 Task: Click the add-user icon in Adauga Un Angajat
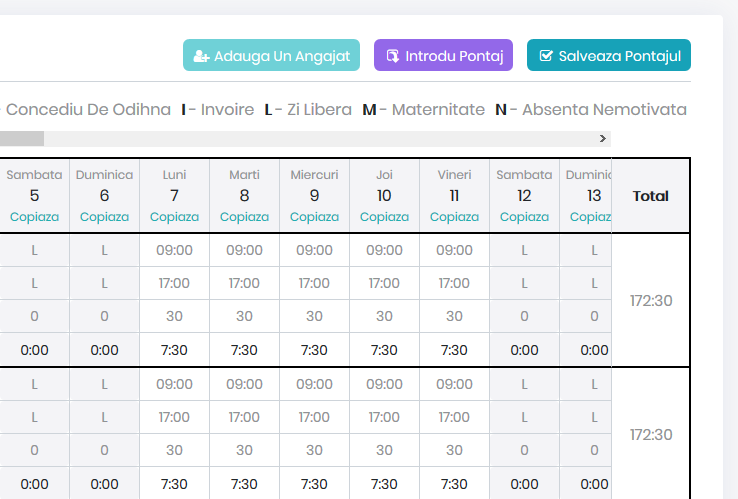point(202,56)
